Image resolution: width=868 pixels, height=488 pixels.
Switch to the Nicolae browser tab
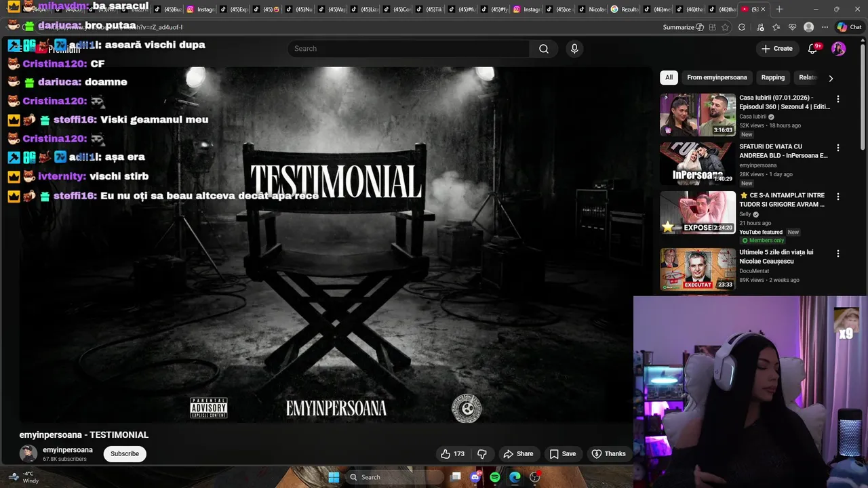click(x=593, y=9)
